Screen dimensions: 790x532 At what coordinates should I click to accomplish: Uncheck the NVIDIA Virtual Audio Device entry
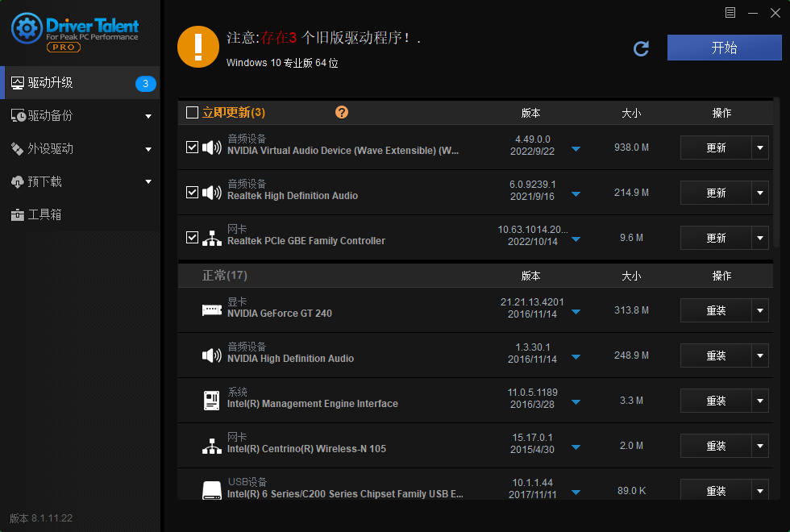click(x=191, y=147)
